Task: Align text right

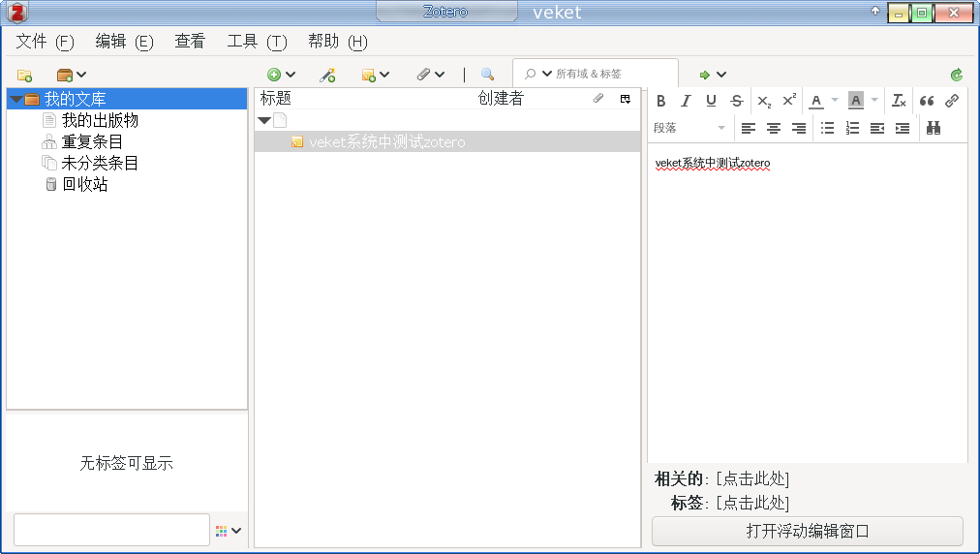Action: pyautogui.click(x=799, y=128)
